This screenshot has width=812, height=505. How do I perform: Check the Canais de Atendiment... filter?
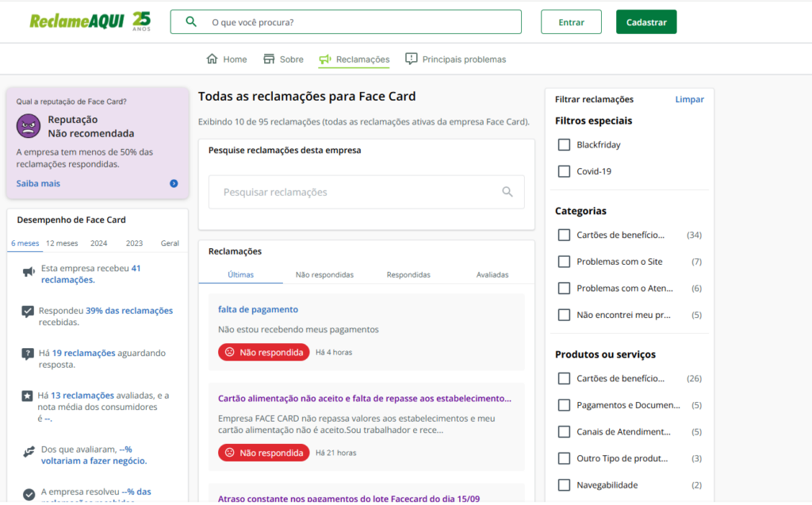pyautogui.click(x=564, y=432)
